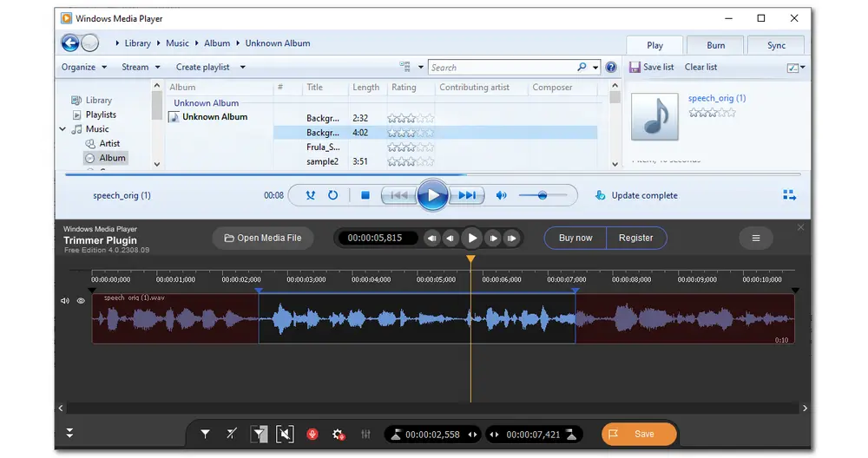Select the Frula_S... track row
Viewport: 868px width, 458px height.
[435, 147]
